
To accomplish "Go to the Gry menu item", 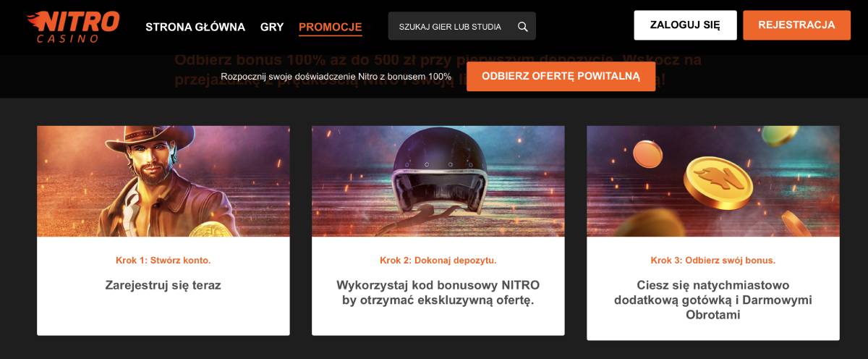I will click(272, 27).
